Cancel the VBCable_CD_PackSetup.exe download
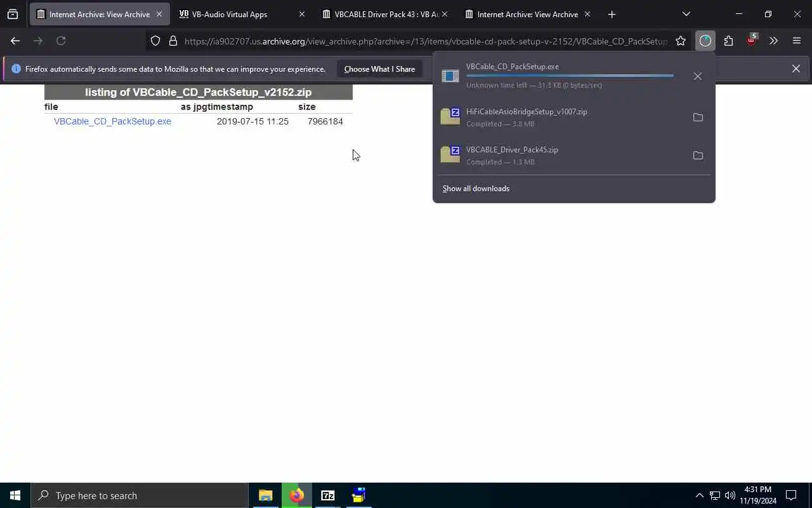Screen dimensions: 812x508 pyautogui.click(x=698, y=76)
